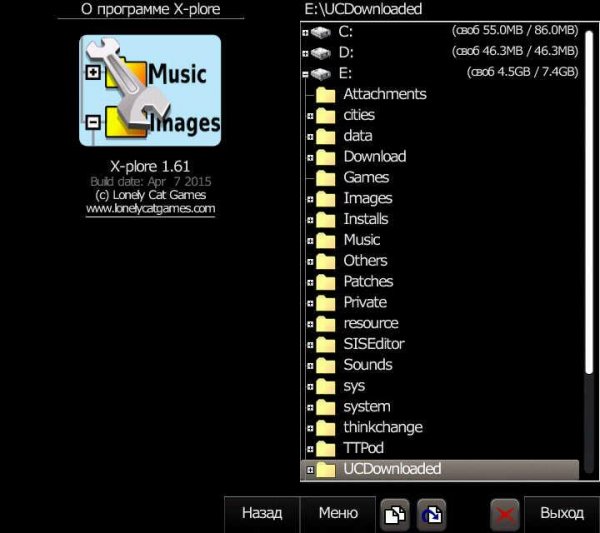Click the thinkchange folder icon
The image size is (600, 533).
326,428
